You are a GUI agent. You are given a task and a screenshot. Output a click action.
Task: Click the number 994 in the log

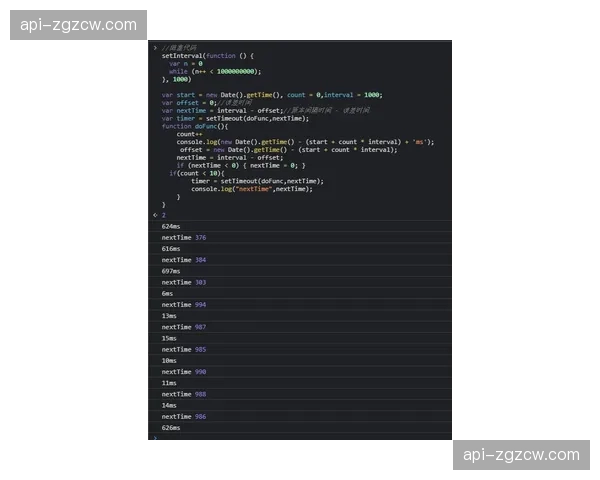pos(201,304)
